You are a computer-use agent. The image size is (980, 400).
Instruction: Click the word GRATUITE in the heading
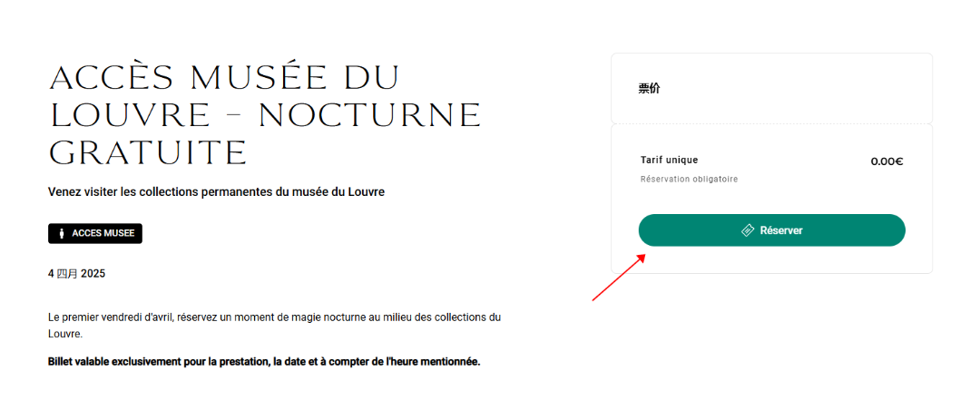pos(149,152)
